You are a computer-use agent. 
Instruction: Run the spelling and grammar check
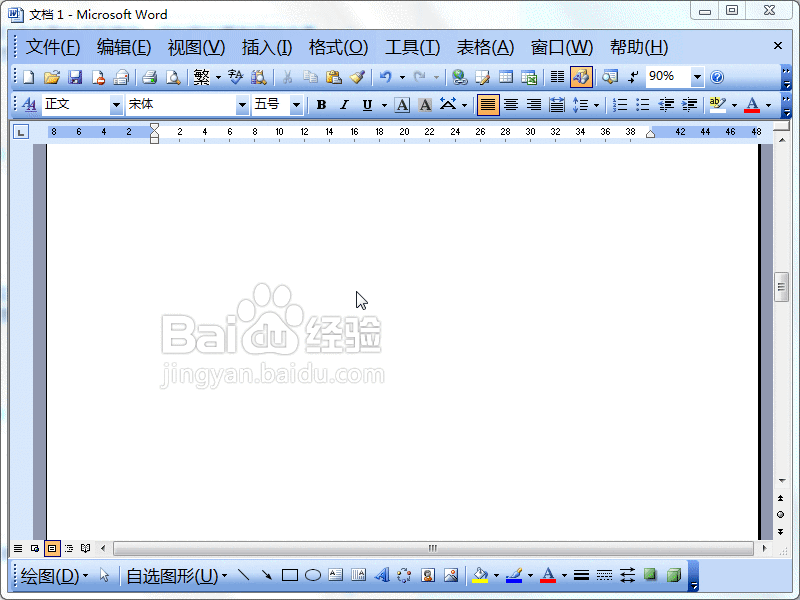click(x=235, y=77)
